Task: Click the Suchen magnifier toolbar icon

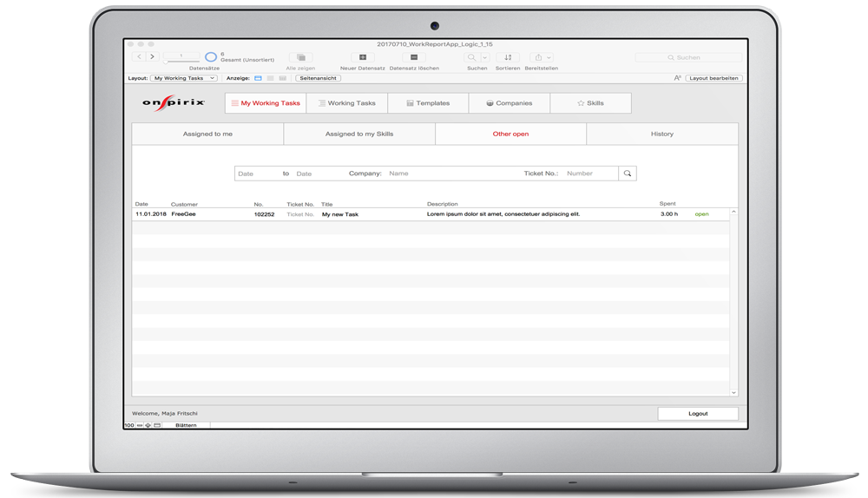Action: point(472,57)
